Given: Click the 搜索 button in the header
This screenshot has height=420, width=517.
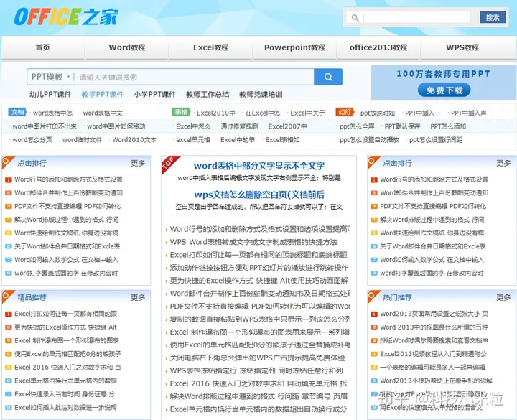Looking at the screenshot, I should 493,17.
